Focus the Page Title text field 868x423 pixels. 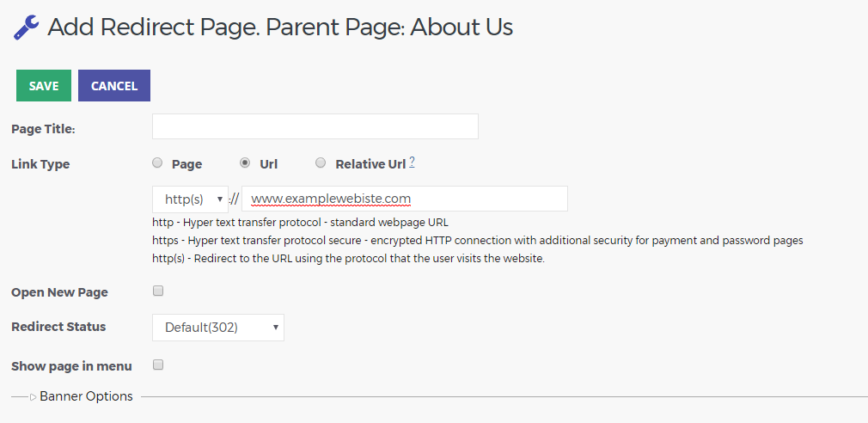pos(315,126)
